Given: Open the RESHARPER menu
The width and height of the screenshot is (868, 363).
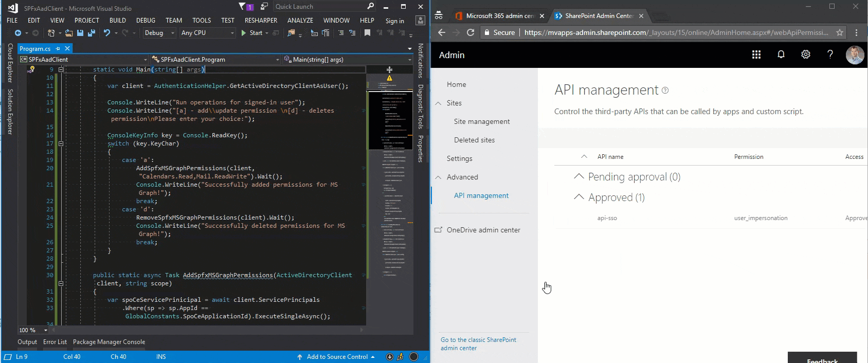Looking at the screenshot, I should (261, 21).
